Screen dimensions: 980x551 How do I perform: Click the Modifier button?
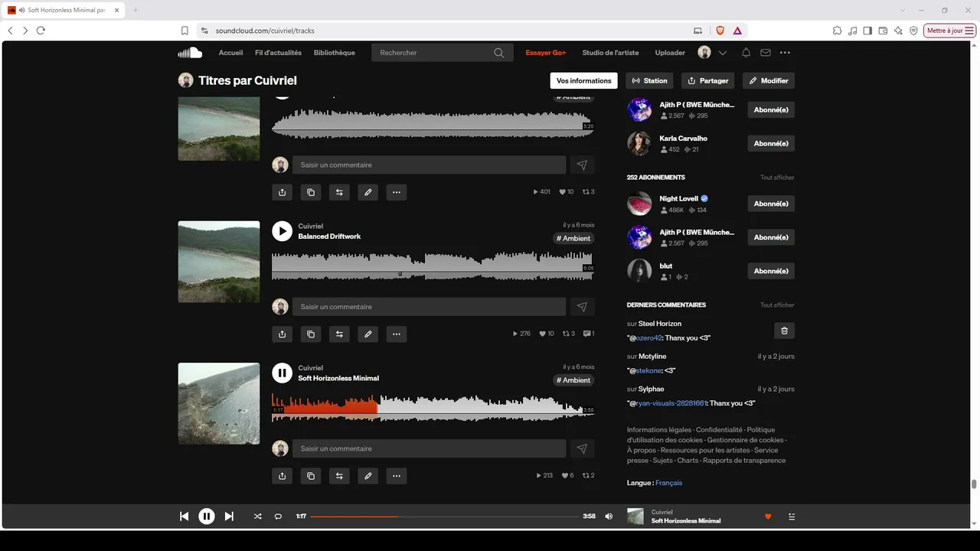click(769, 80)
